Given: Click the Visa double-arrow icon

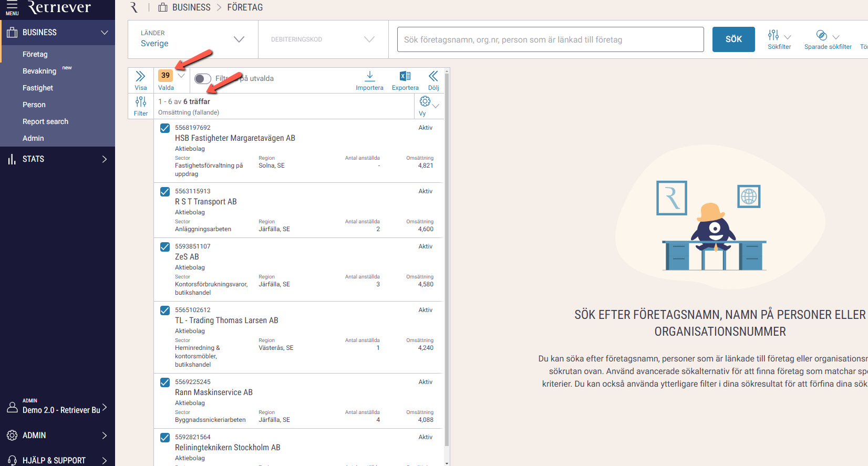Looking at the screenshot, I should [140, 76].
